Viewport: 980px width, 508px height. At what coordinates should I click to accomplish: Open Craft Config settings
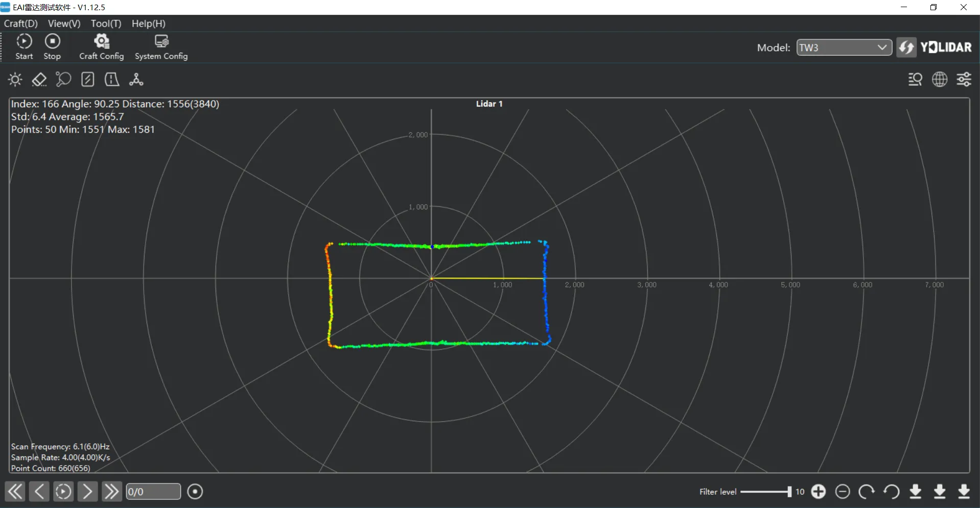coord(101,47)
